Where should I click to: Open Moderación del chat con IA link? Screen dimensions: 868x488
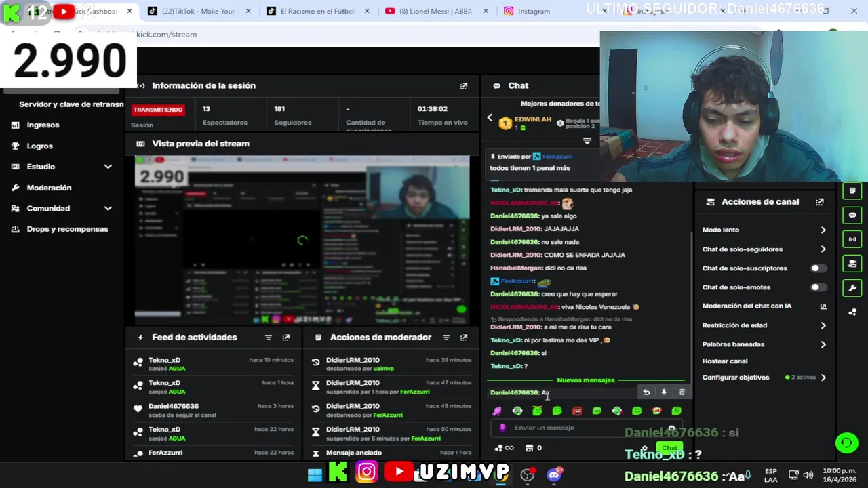pyautogui.click(x=764, y=306)
